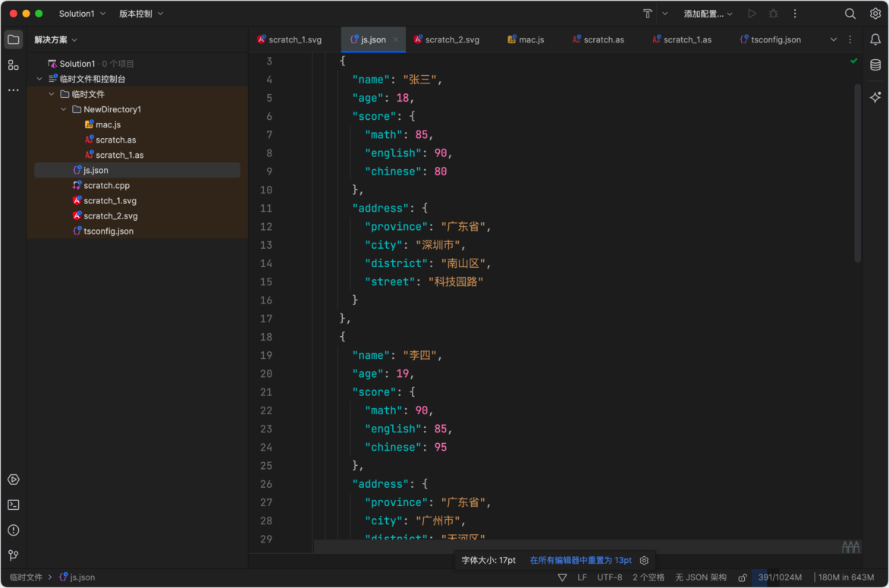Open the Problems tool window icon
This screenshot has height=588, width=889.
click(x=14, y=530)
